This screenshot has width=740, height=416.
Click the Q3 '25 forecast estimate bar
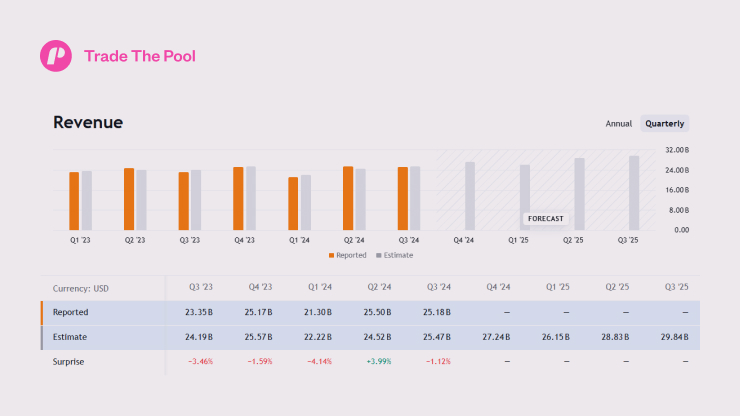point(634,193)
